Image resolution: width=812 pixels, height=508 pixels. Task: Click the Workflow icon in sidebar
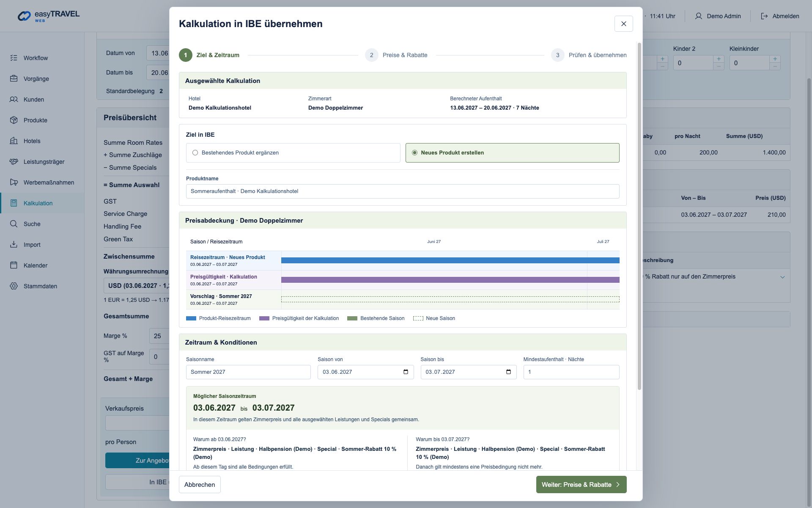[x=14, y=58]
